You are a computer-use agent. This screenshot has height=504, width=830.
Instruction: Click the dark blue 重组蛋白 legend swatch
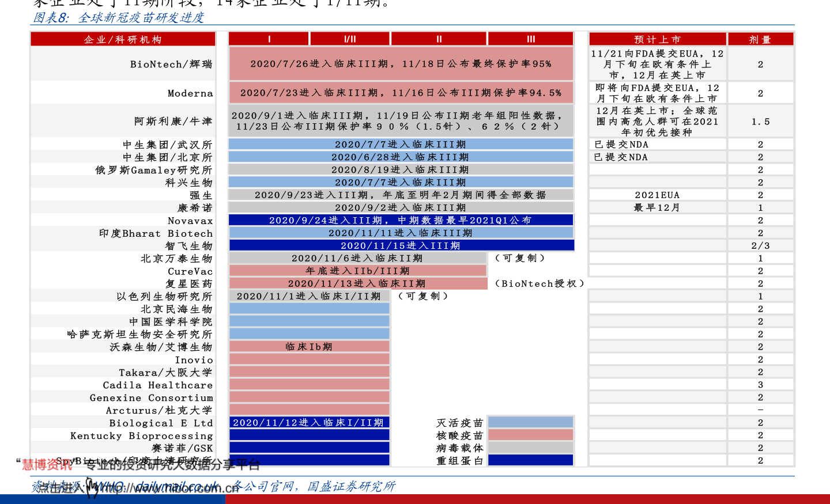point(530,460)
